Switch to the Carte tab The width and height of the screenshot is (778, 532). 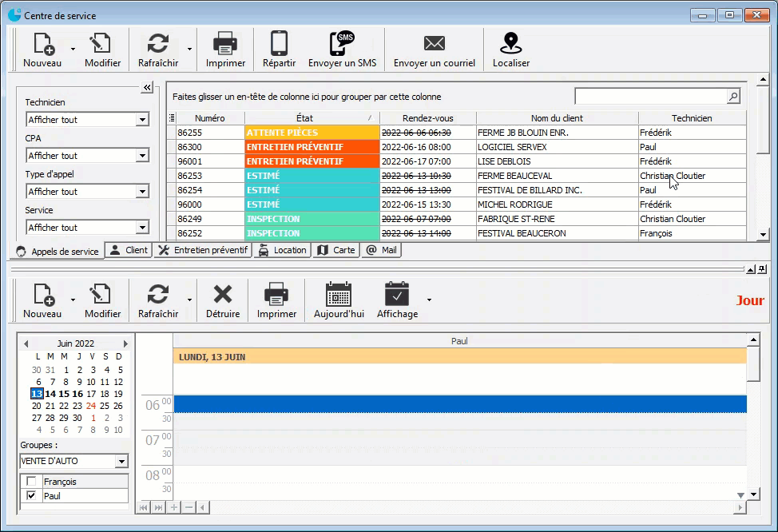[336, 250]
